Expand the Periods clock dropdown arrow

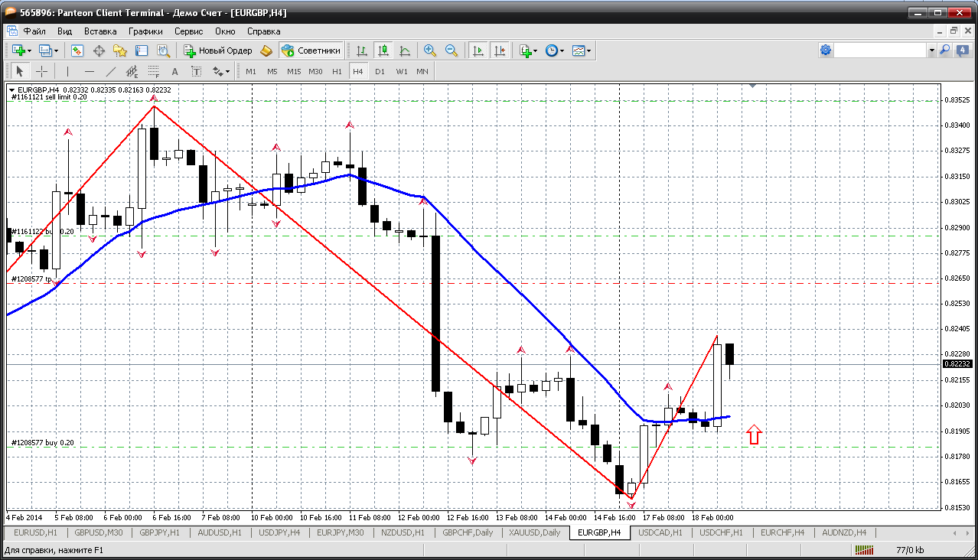click(x=562, y=50)
